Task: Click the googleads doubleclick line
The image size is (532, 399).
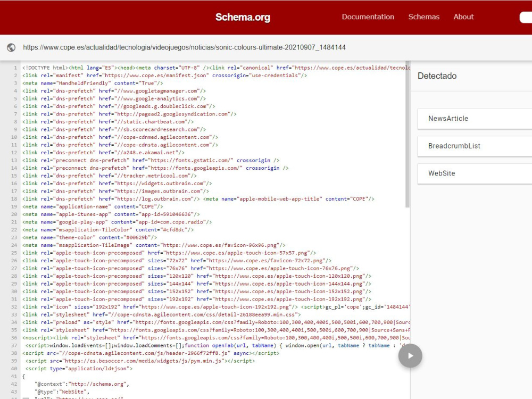Action: pyautogui.click(x=119, y=106)
